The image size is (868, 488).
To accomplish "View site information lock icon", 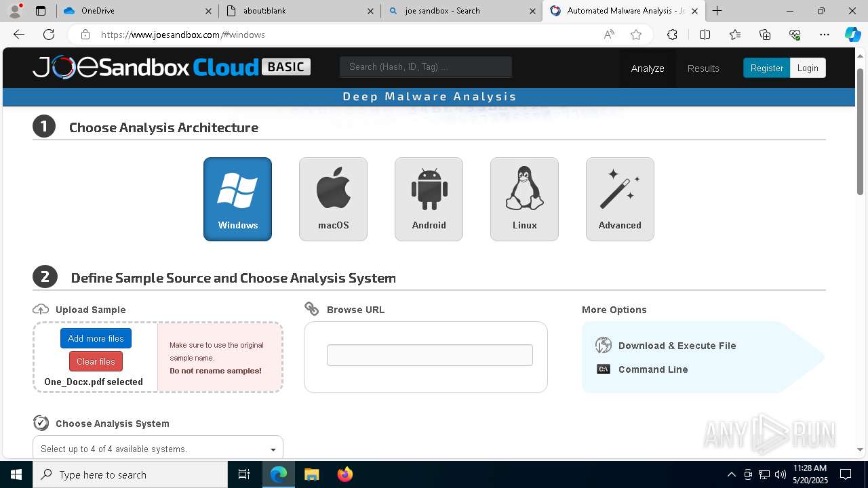I will (x=85, y=35).
